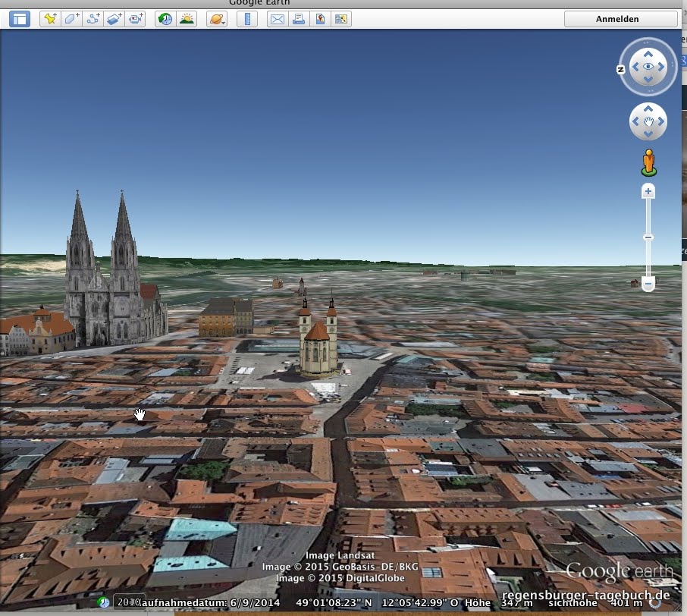This screenshot has height=616, width=687.
Task: Click the small clock icon beside 2010
Action: click(x=103, y=602)
